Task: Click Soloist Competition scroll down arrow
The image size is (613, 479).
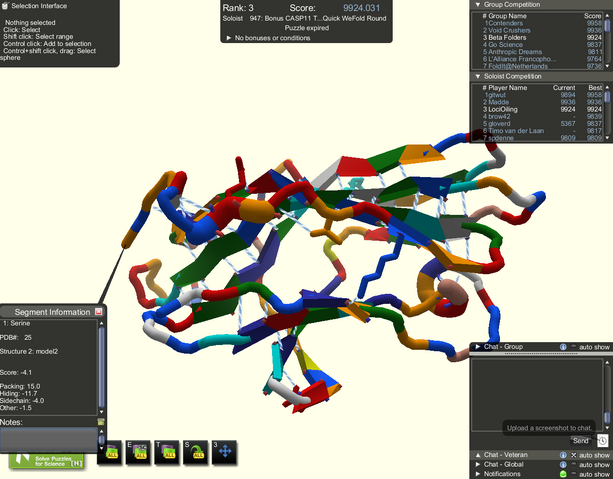Action: [x=607, y=137]
